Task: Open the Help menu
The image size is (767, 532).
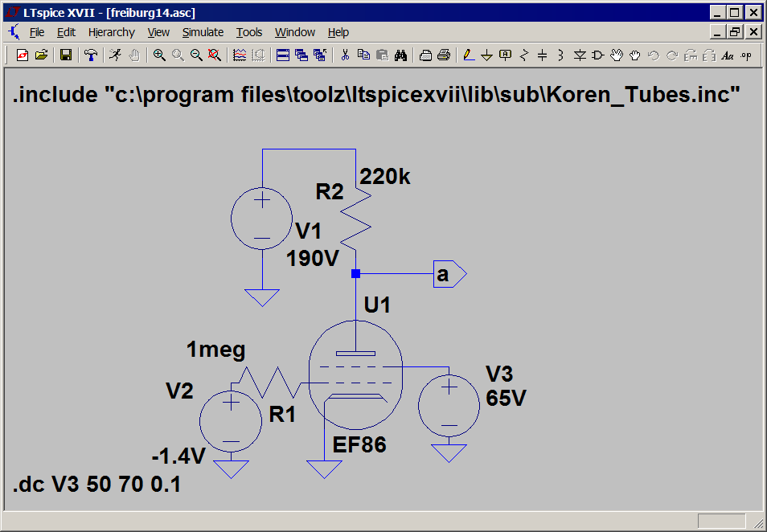Action: point(338,32)
